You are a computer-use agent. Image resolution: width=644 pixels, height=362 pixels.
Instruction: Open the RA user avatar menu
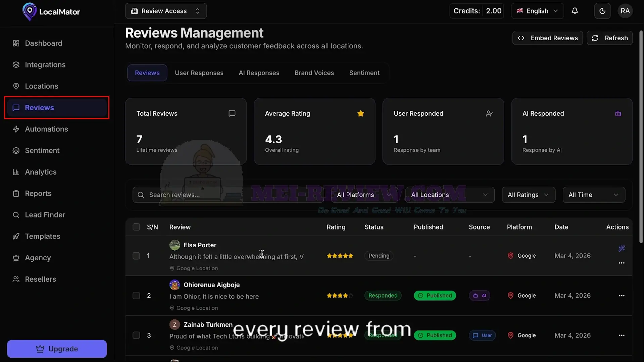click(x=625, y=11)
